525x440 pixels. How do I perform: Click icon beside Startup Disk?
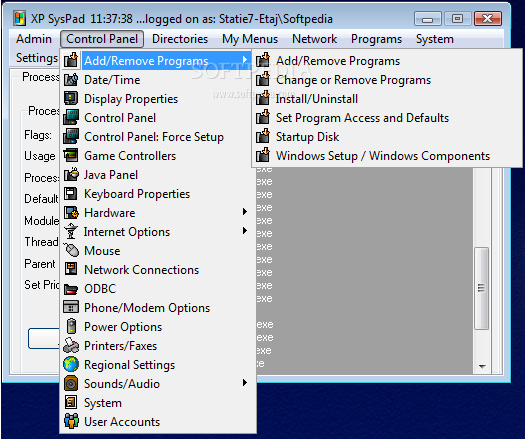[263, 136]
